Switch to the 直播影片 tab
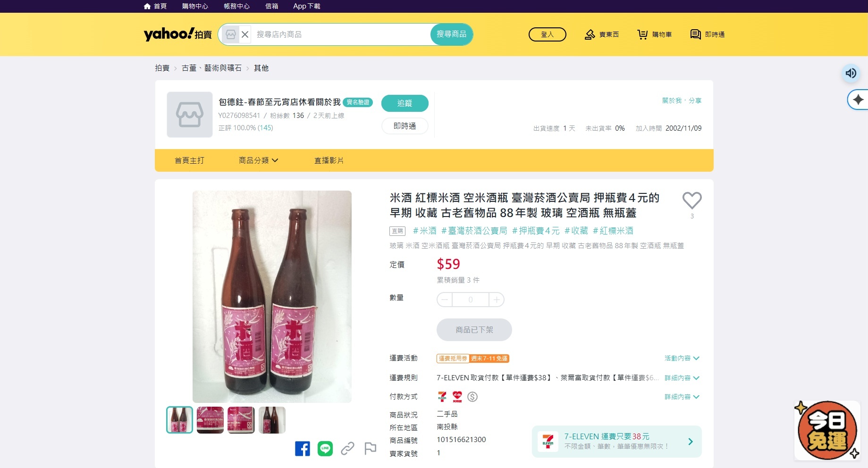Image resolution: width=868 pixels, height=468 pixels. (329, 160)
